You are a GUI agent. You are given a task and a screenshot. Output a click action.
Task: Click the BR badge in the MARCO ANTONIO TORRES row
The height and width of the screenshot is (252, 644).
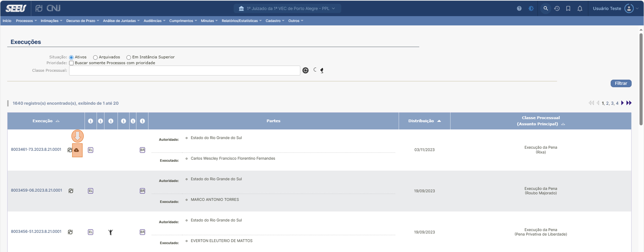142,191
